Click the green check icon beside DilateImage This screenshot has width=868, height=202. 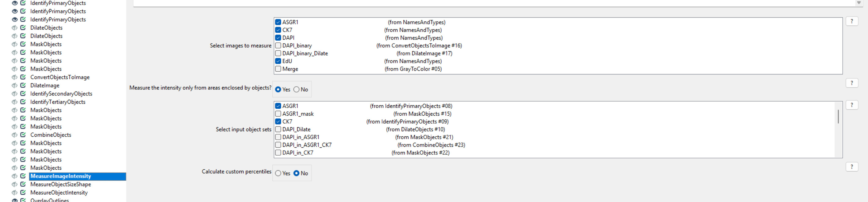click(23, 85)
